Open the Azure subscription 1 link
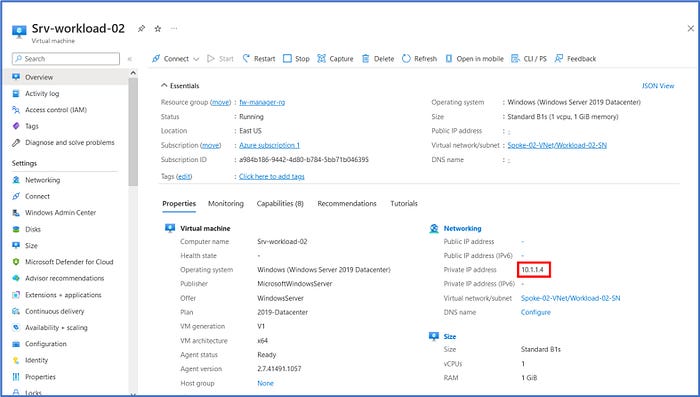The width and height of the screenshot is (700, 397). (270, 145)
